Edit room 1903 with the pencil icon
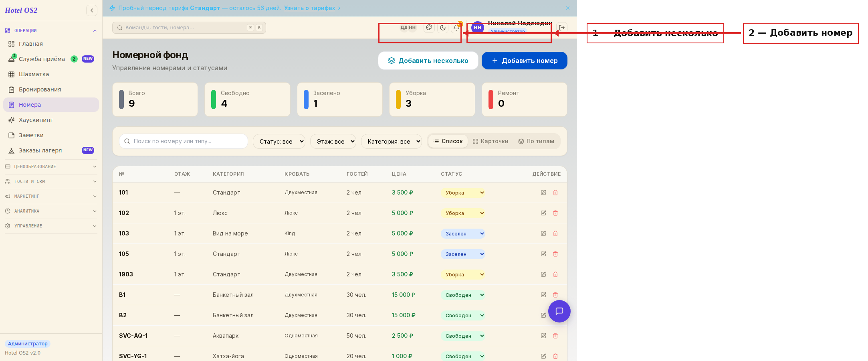 click(x=543, y=274)
